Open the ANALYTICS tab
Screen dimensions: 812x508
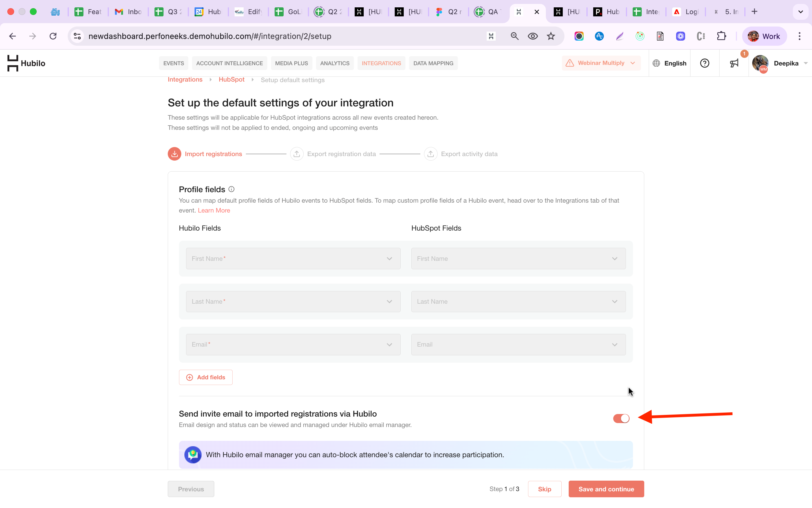point(335,63)
